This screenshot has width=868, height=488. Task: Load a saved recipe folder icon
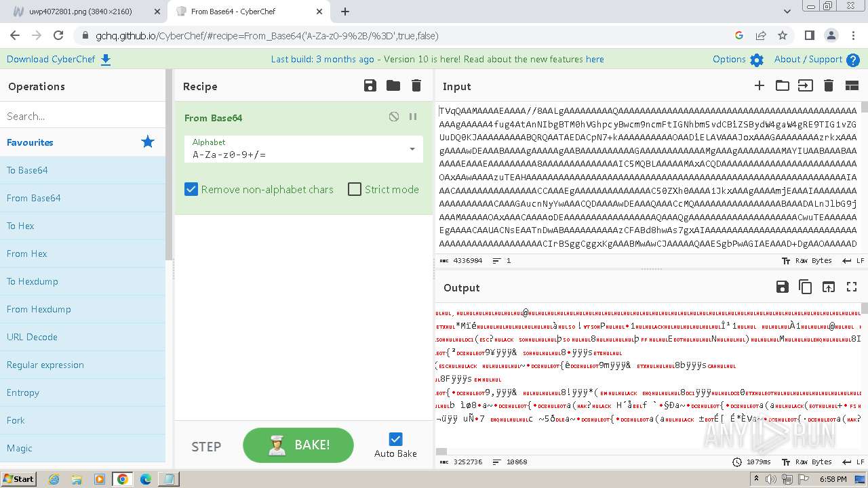(393, 85)
